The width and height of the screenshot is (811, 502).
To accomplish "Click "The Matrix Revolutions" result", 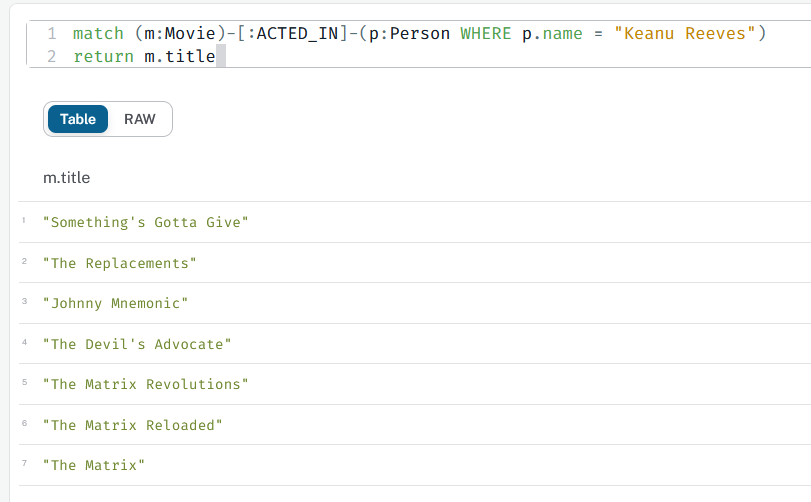I will point(145,384).
